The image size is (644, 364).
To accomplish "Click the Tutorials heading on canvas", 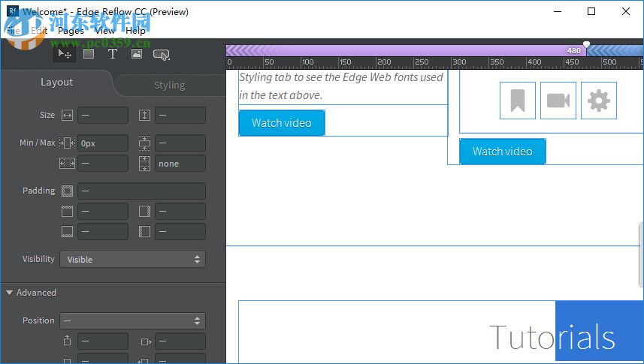I will click(x=552, y=337).
